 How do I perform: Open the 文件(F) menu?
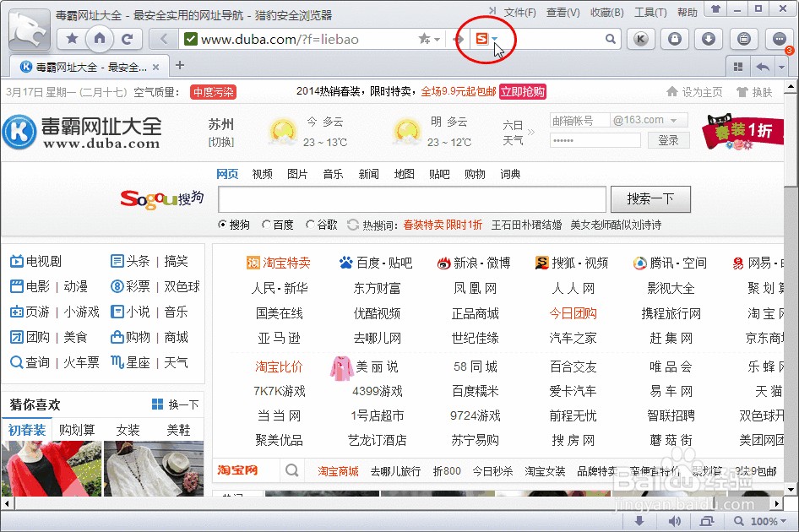coord(519,12)
